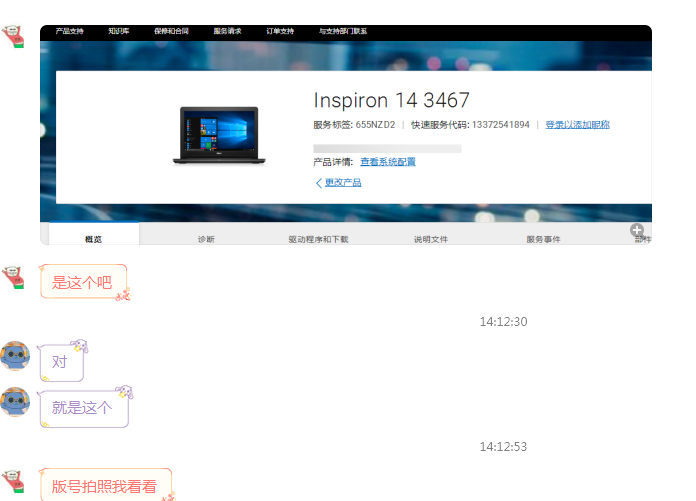Image resolution: width=696 pixels, height=501 pixels.
Task: Open 更改产品 back-arrow link
Action: [338, 183]
